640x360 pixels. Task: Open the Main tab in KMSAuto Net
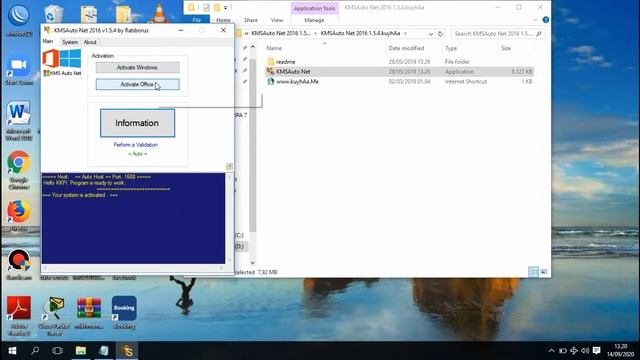click(48, 42)
